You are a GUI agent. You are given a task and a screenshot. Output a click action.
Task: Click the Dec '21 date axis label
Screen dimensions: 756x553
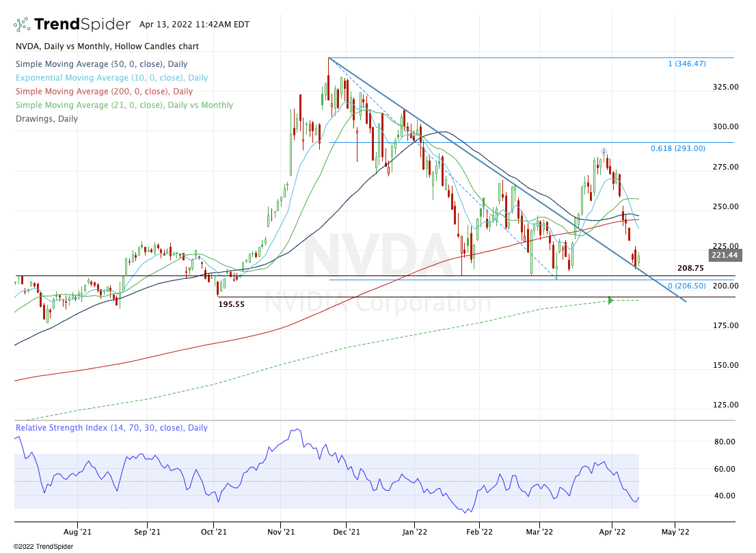[347, 532]
